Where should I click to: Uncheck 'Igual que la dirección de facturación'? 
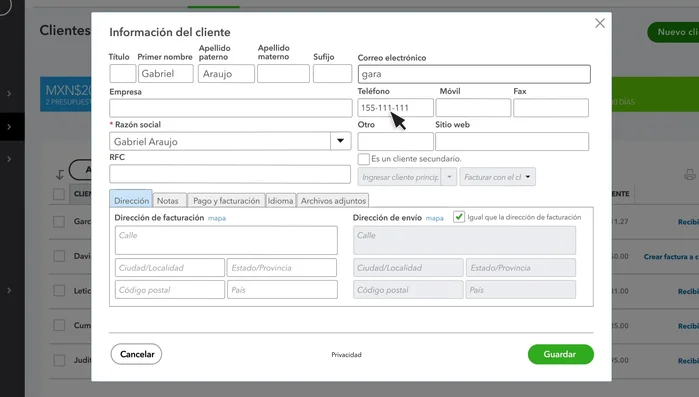pyautogui.click(x=459, y=217)
